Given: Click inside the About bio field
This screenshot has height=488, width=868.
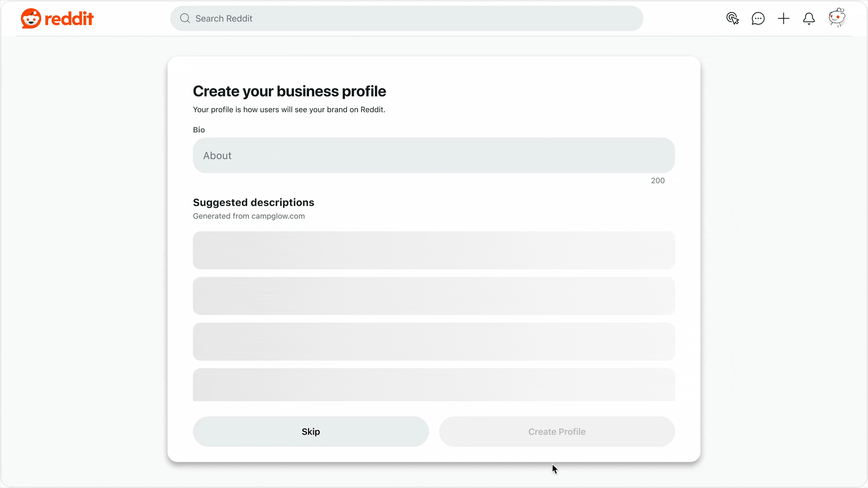Looking at the screenshot, I should point(434,155).
